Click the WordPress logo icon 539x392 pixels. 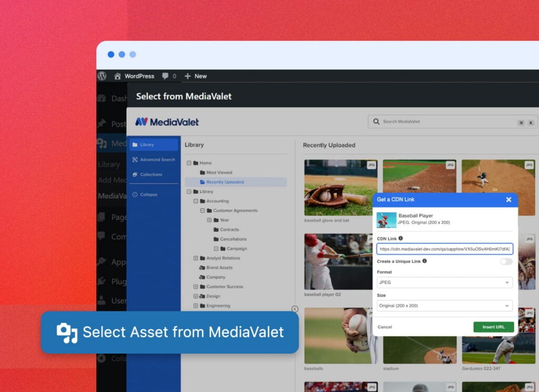102,76
